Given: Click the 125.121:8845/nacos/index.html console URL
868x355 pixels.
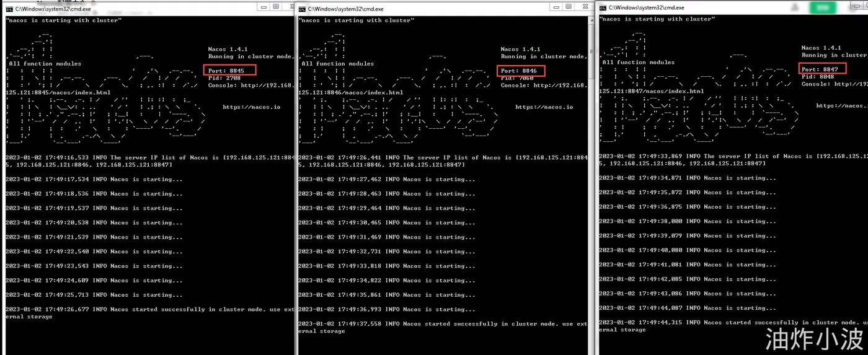Looking at the screenshot, I should point(58,92).
